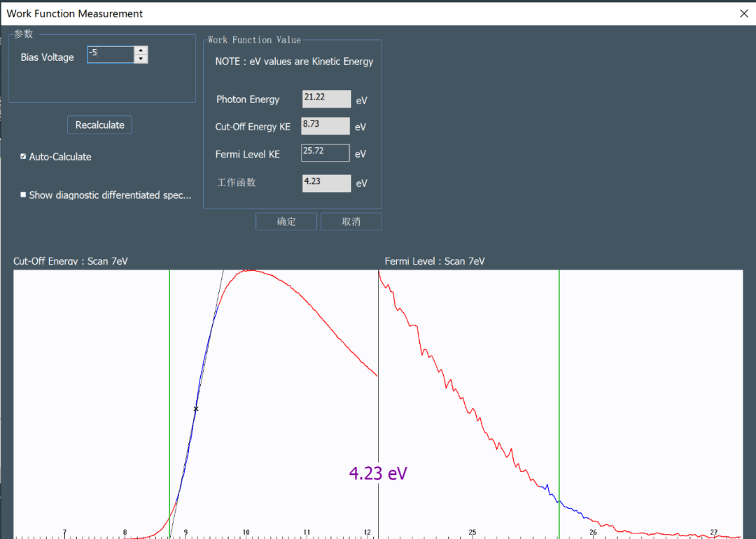756x539 pixels.
Task: Click the purple 4.23 eV label
Action: point(378,474)
